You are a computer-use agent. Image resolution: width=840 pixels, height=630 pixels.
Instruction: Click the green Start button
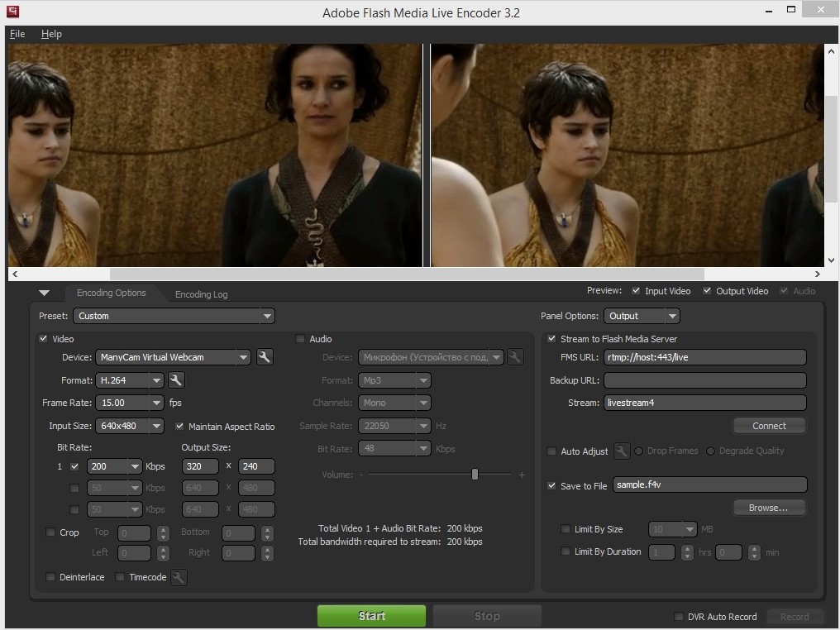click(372, 616)
